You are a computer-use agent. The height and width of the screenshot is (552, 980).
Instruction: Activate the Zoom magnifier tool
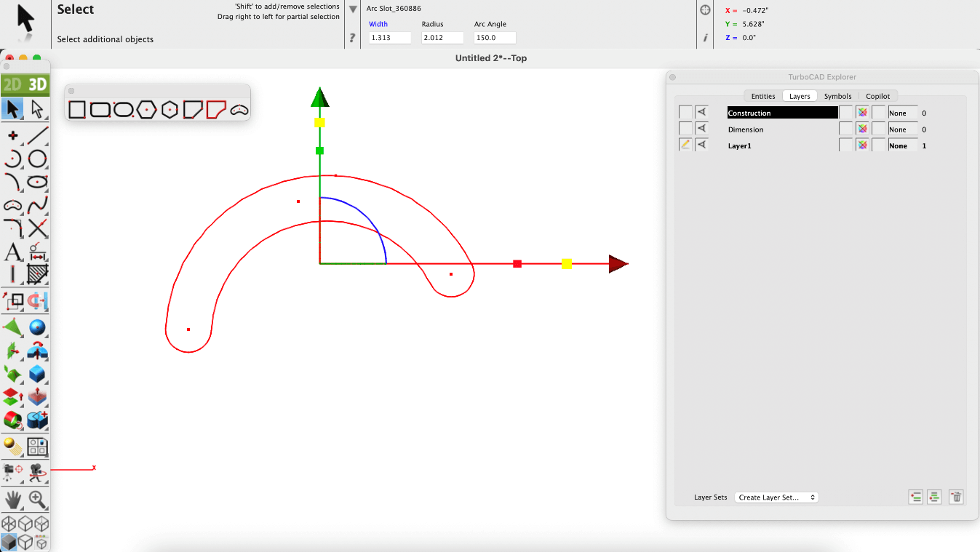pos(38,499)
